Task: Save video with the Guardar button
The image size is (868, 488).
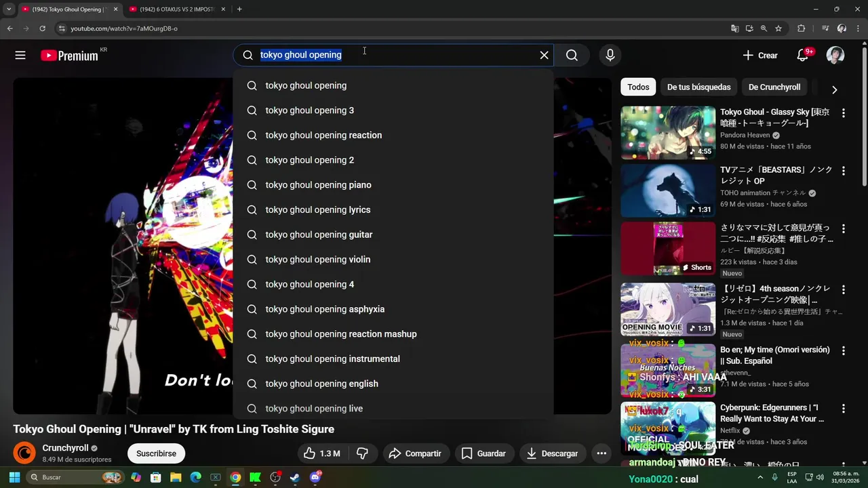Action: click(484, 453)
